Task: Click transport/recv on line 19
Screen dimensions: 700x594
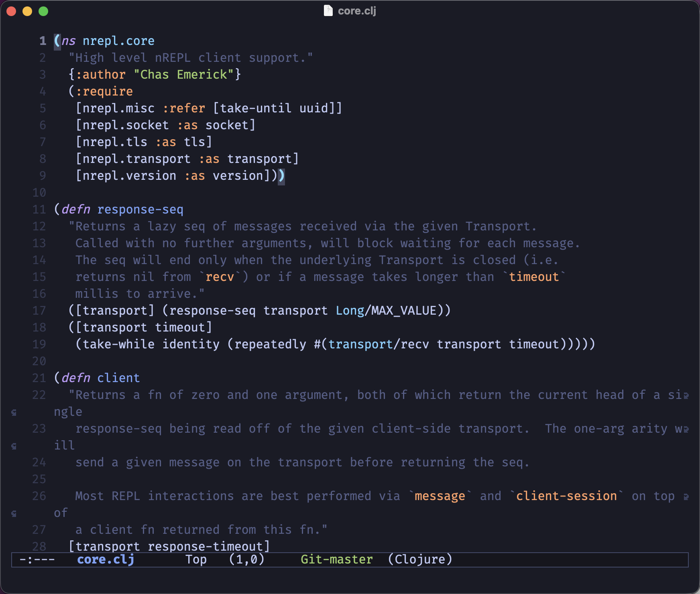Action: point(379,344)
